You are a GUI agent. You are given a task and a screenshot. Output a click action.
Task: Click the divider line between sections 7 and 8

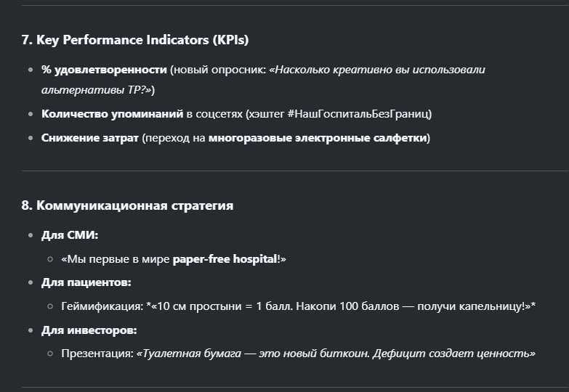pyautogui.click(x=295, y=171)
